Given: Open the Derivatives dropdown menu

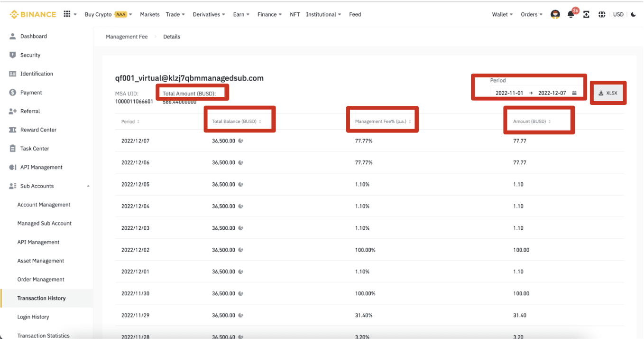Looking at the screenshot, I should click(x=209, y=15).
